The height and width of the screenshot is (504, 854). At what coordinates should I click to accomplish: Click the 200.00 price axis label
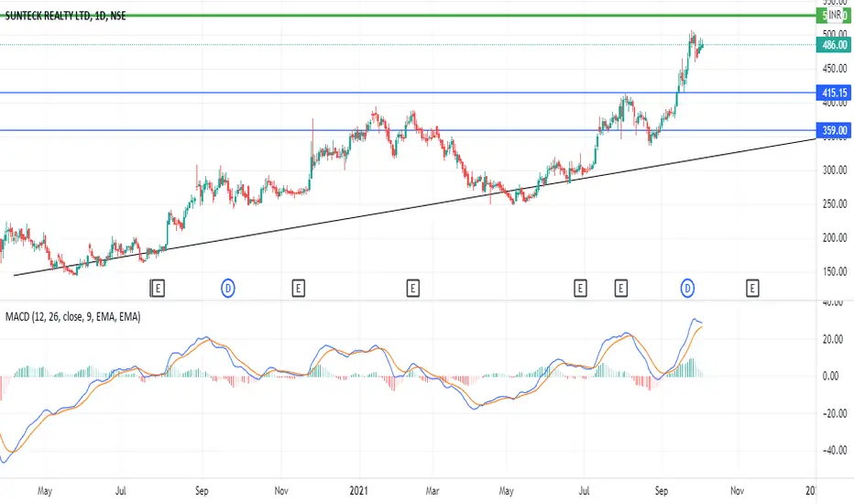point(835,237)
